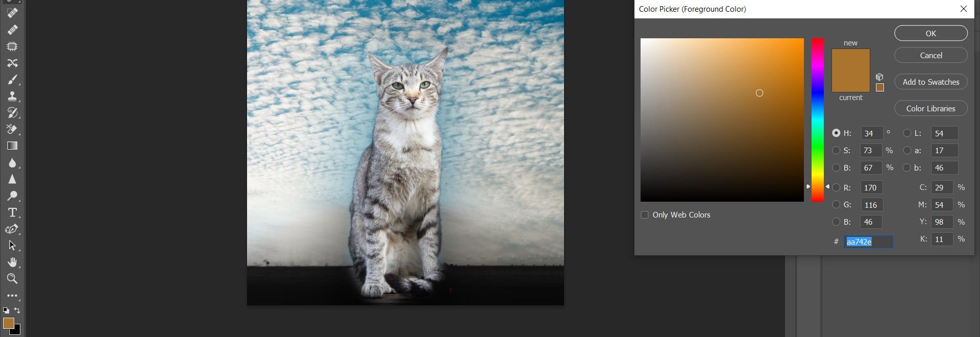The width and height of the screenshot is (980, 337).
Task: Click Add to Swatches button
Action: 931,82
